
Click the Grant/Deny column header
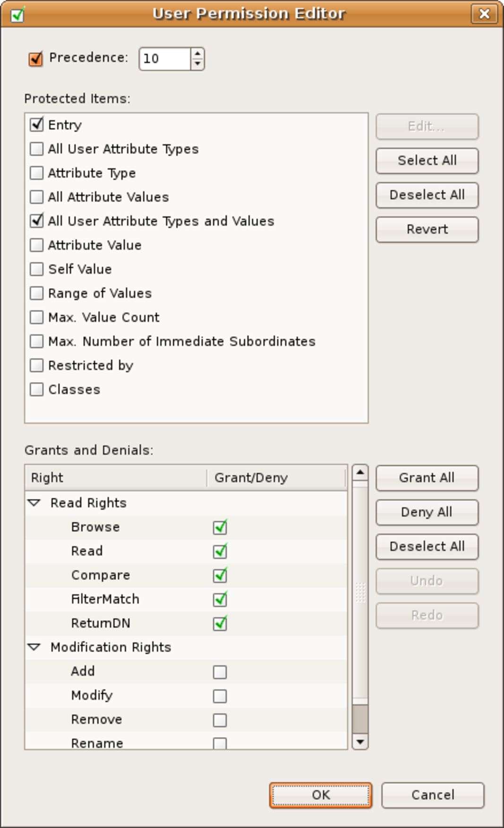pyautogui.click(x=276, y=478)
